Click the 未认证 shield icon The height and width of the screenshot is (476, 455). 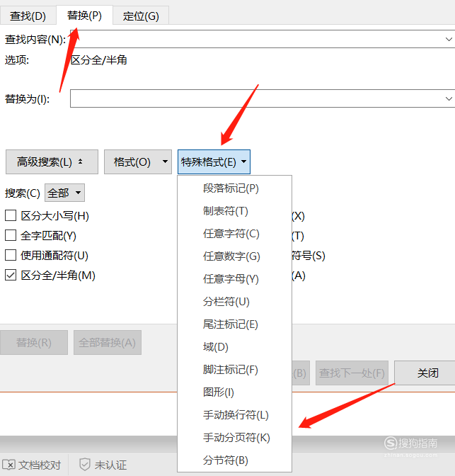click(x=85, y=465)
